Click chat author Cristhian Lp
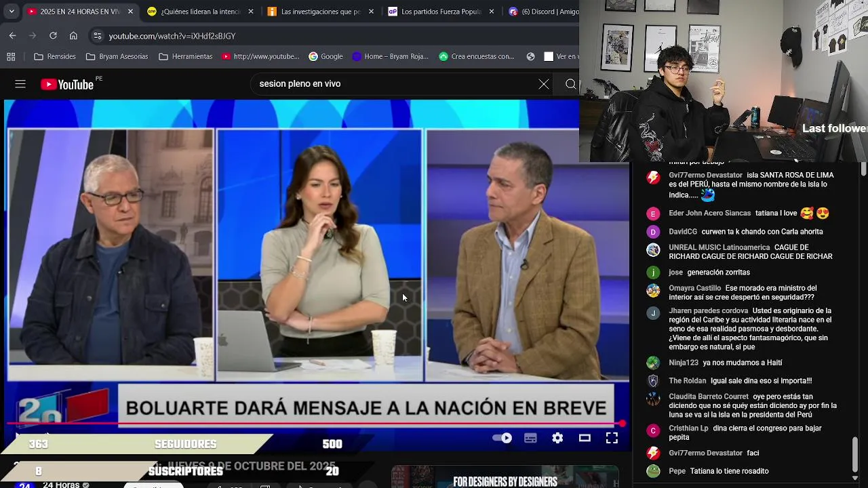This screenshot has height=488, width=868. click(688, 428)
